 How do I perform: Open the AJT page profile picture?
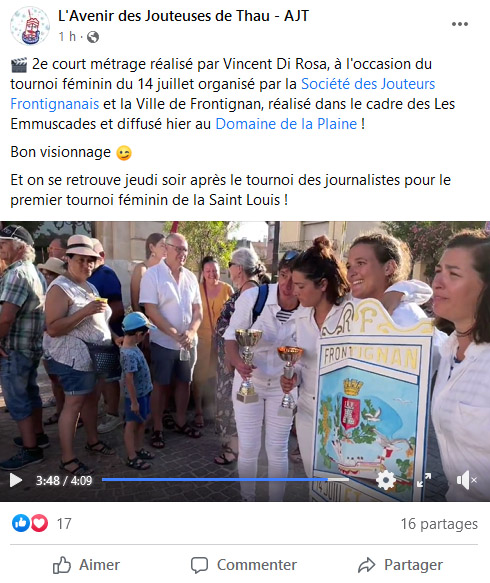coord(30,26)
